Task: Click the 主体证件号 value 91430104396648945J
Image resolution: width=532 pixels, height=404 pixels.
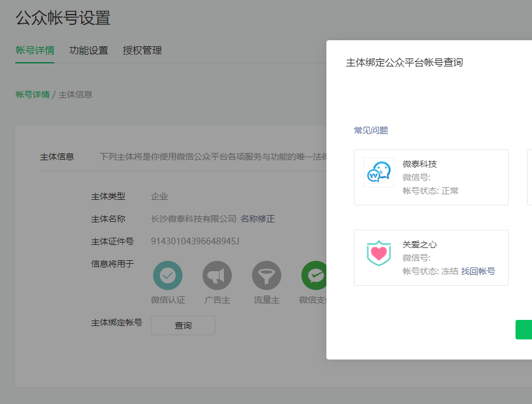Action: 195,241
